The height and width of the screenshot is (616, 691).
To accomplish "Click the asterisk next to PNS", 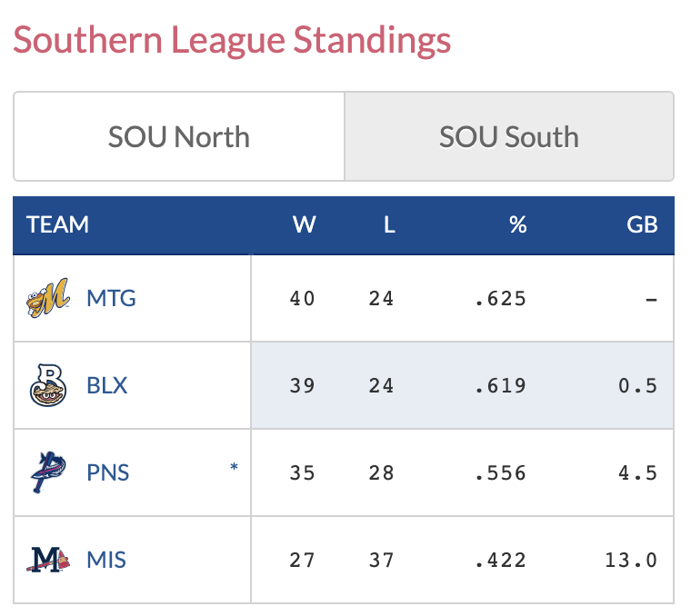I will click(x=234, y=468).
